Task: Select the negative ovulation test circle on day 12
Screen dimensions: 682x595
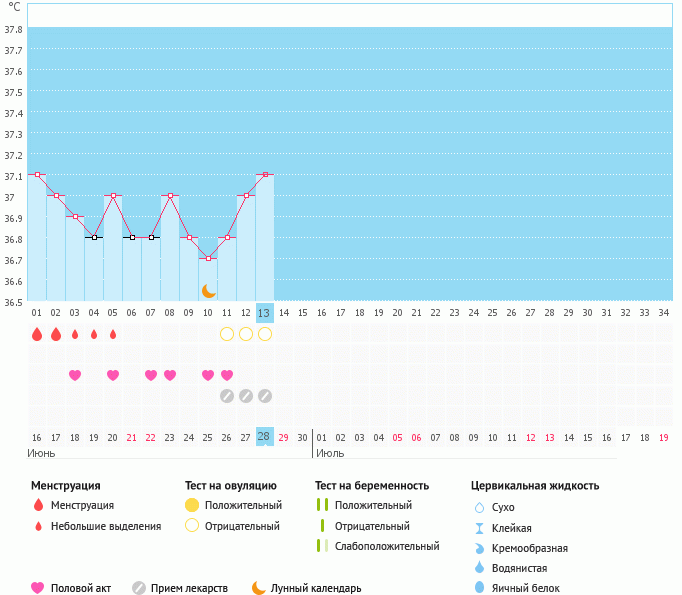Action: pos(246,334)
